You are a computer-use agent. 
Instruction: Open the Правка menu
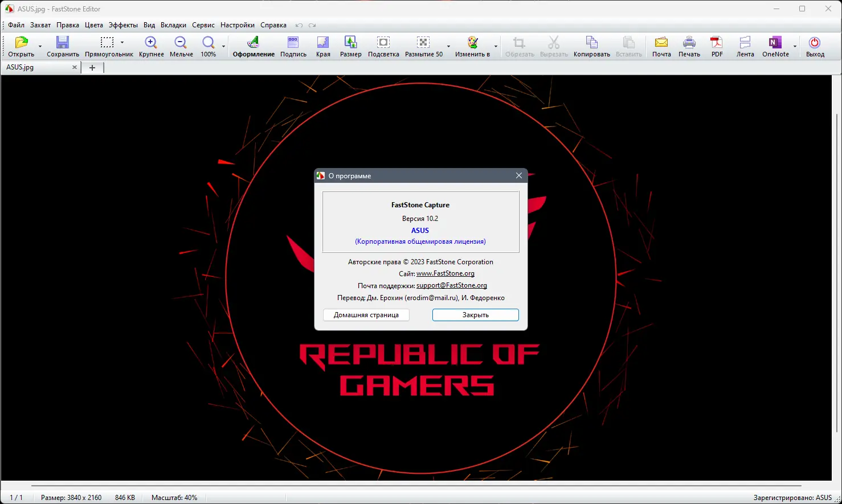click(x=68, y=25)
